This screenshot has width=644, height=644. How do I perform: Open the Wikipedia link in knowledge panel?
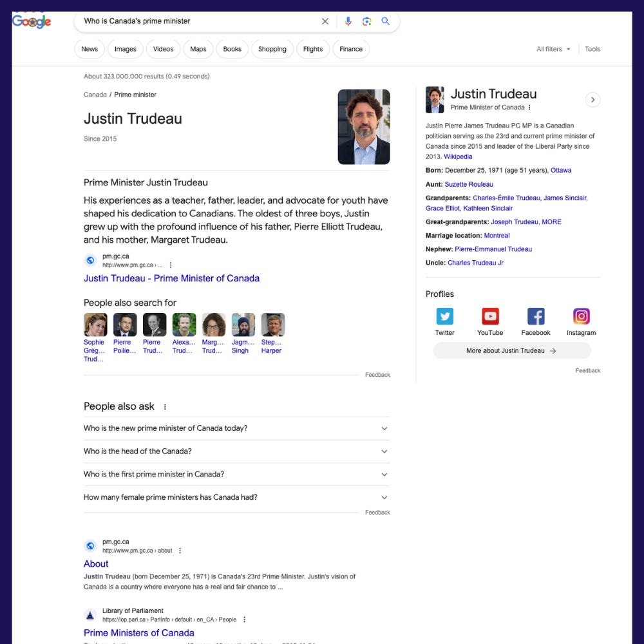click(x=458, y=157)
